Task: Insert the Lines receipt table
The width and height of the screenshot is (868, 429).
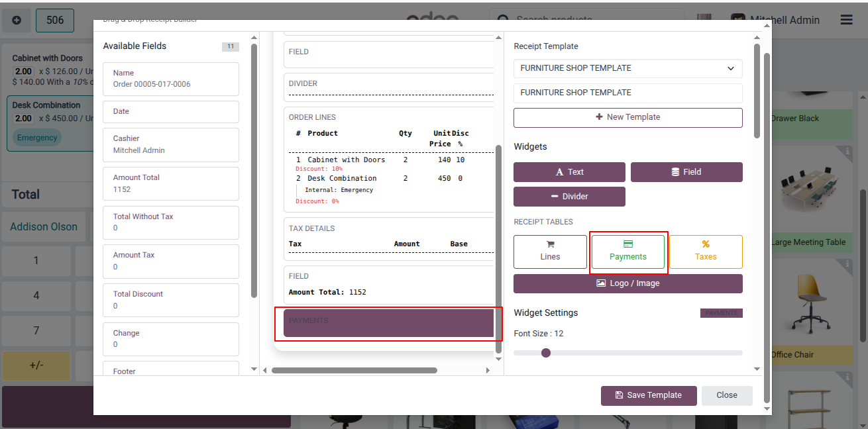Action: pos(550,252)
